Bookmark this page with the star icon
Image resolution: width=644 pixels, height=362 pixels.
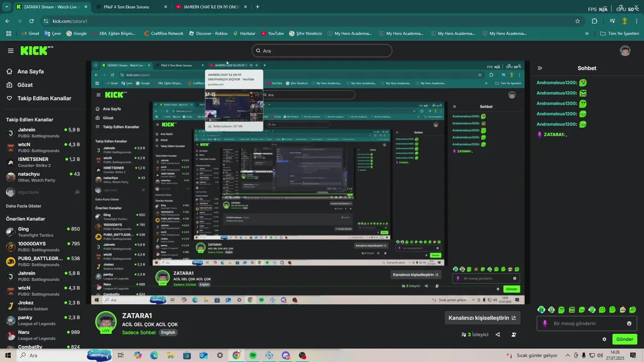(578, 21)
